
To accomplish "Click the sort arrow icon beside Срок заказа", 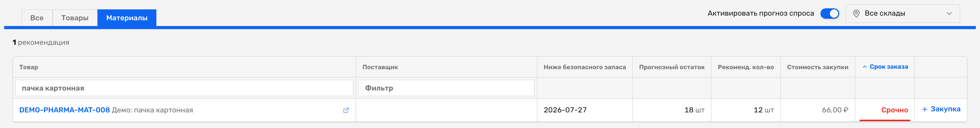I will coord(864,67).
